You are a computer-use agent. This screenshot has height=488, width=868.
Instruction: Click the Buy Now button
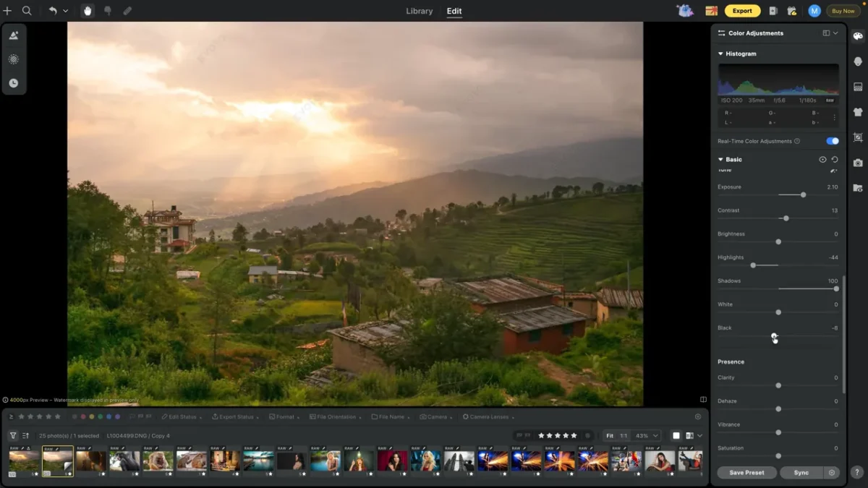843,11
